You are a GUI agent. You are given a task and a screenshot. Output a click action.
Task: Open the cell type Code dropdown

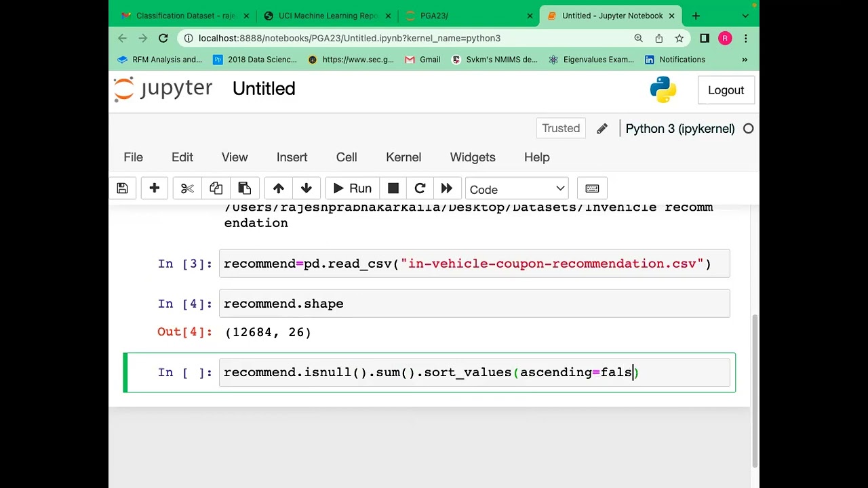tap(517, 189)
